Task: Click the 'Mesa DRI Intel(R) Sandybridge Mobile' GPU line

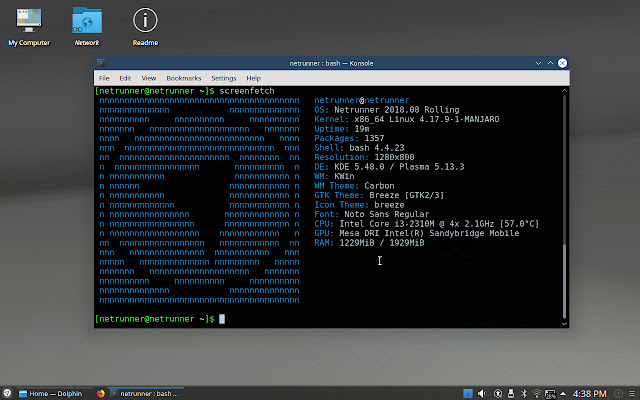Action: tap(417, 233)
